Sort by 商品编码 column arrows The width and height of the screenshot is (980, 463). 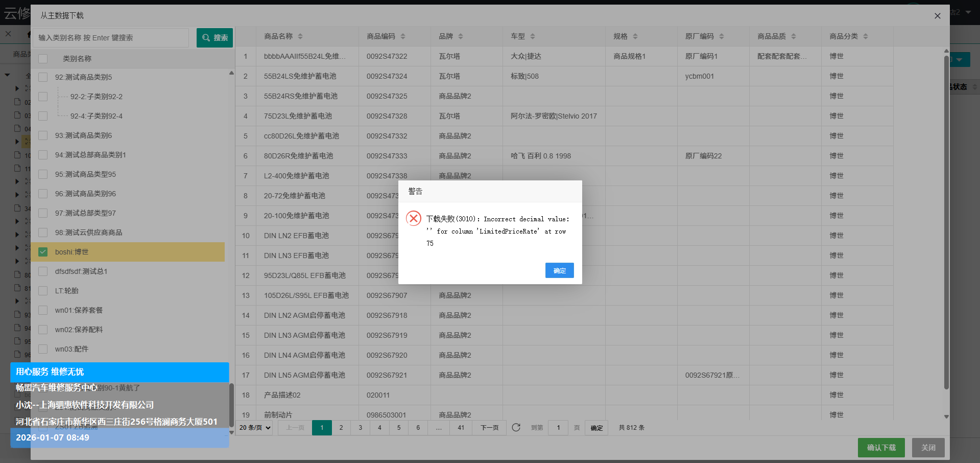coord(403,36)
